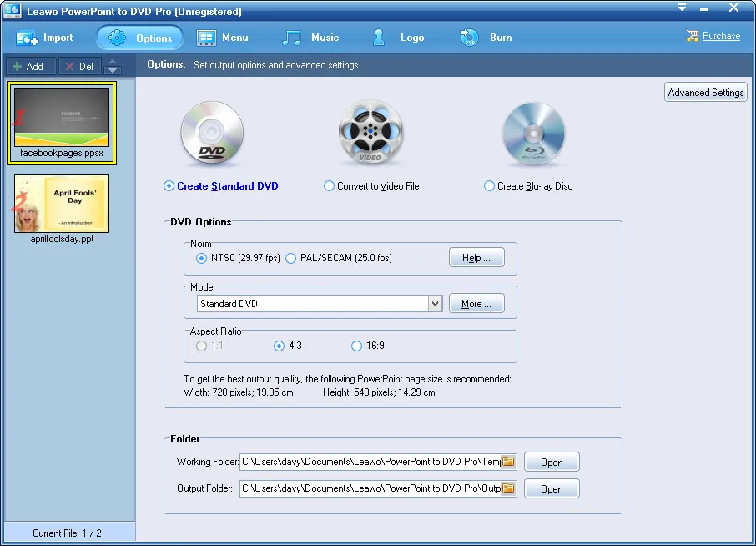This screenshot has height=546, width=756.
Task: Select the 1:1 aspect ratio
Action: click(x=209, y=346)
